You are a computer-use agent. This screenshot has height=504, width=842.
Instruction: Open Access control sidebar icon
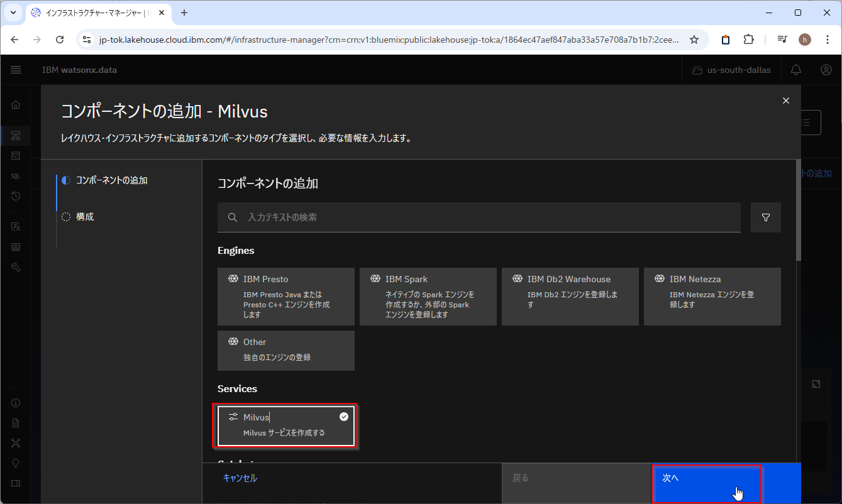[16, 226]
